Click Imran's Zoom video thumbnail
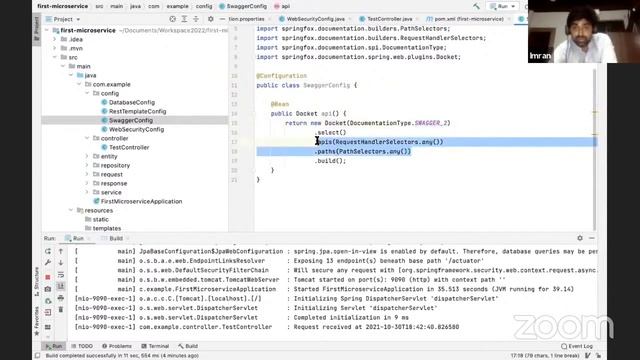640x360 pixels. [584, 31]
